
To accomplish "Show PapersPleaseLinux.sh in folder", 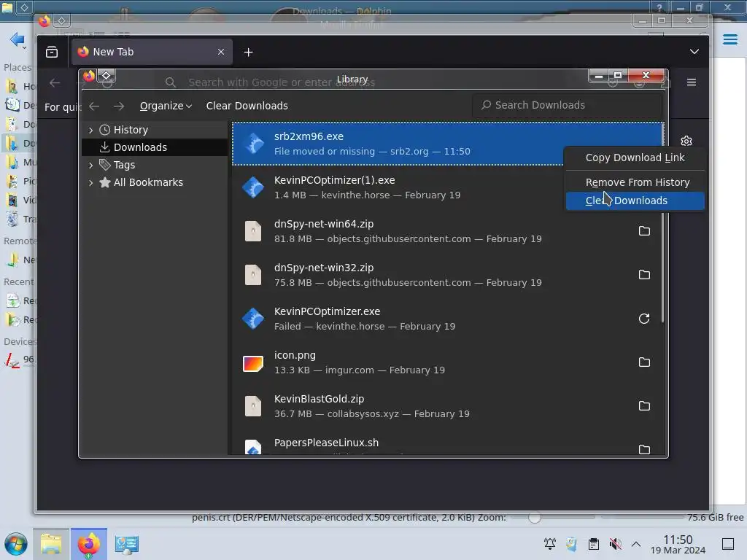I will [644, 449].
